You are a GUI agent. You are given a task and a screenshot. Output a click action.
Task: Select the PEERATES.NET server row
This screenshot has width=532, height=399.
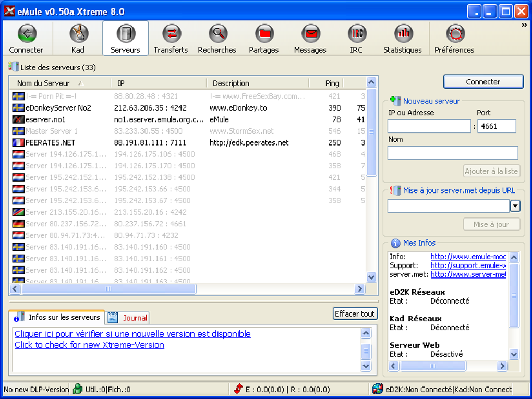coord(189,142)
